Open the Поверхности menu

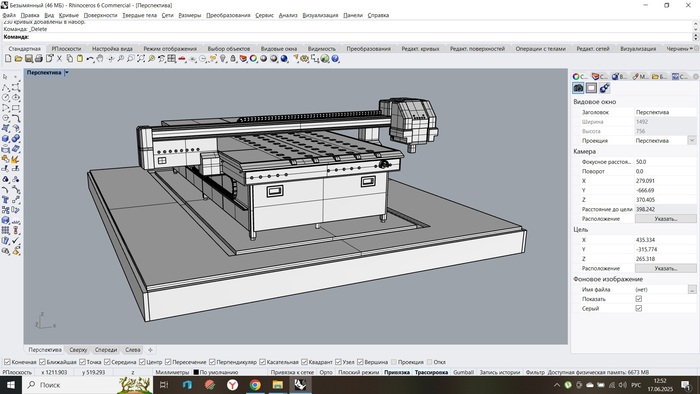(x=100, y=15)
